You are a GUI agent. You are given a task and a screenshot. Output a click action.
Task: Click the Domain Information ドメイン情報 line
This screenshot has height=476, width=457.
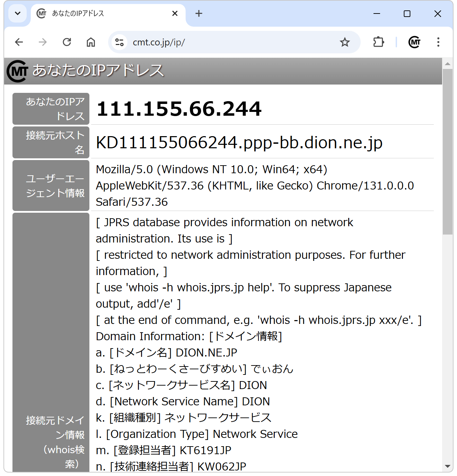click(x=189, y=336)
